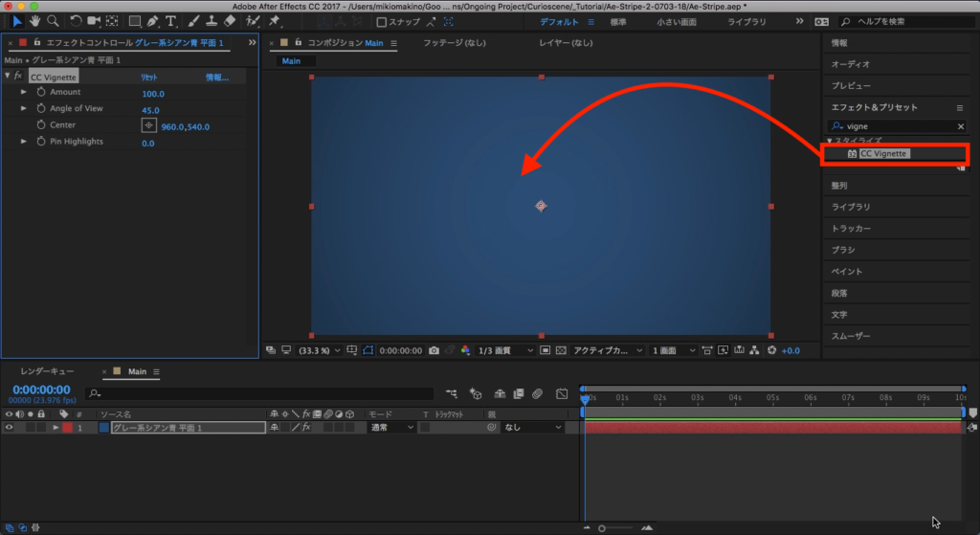Open the 1/3 画質 resolution dropdown
The width and height of the screenshot is (980, 535).
(505, 351)
